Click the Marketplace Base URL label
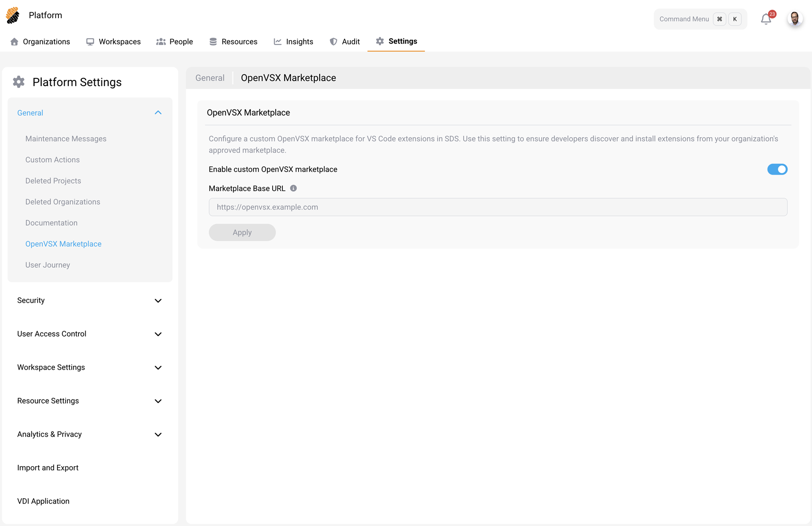Viewport: 812px width, 526px height. tap(247, 188)
